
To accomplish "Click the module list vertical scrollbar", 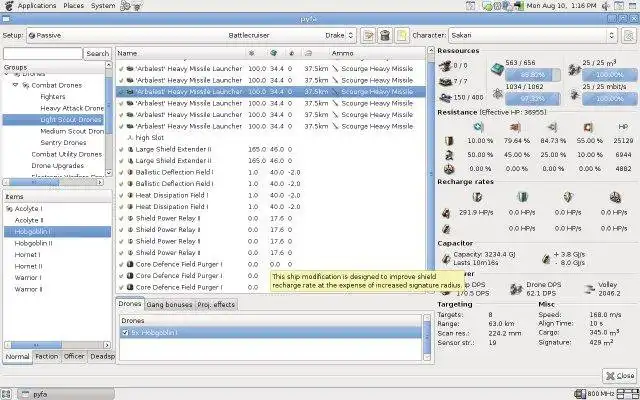I will click(x=431, y=170).
